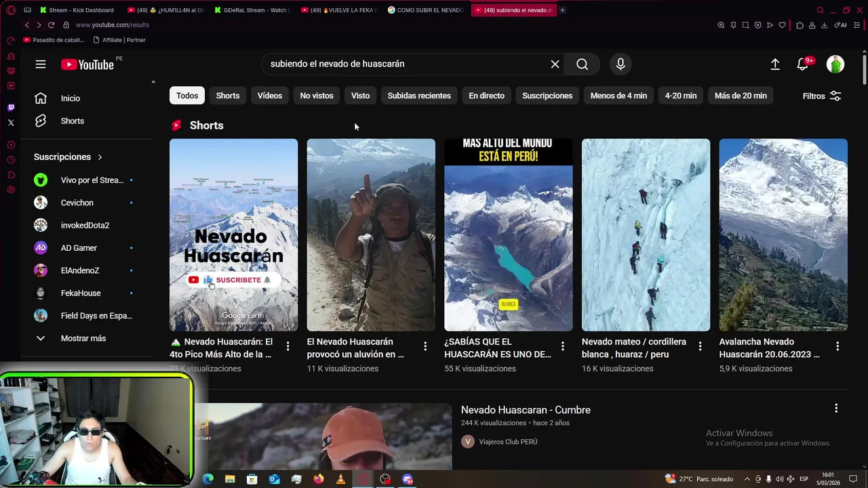
Task: Open the aluvión short thumbnail
Action: 371,235
